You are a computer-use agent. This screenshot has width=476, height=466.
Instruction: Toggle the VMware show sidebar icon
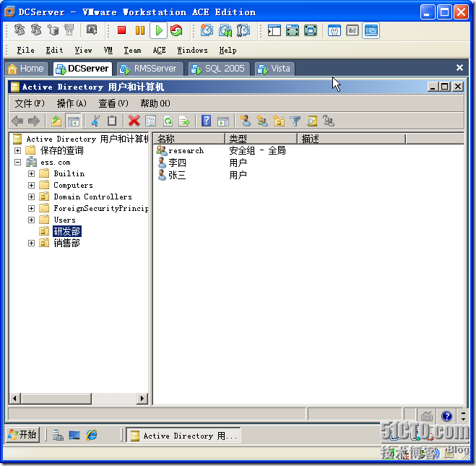[274, 30]
